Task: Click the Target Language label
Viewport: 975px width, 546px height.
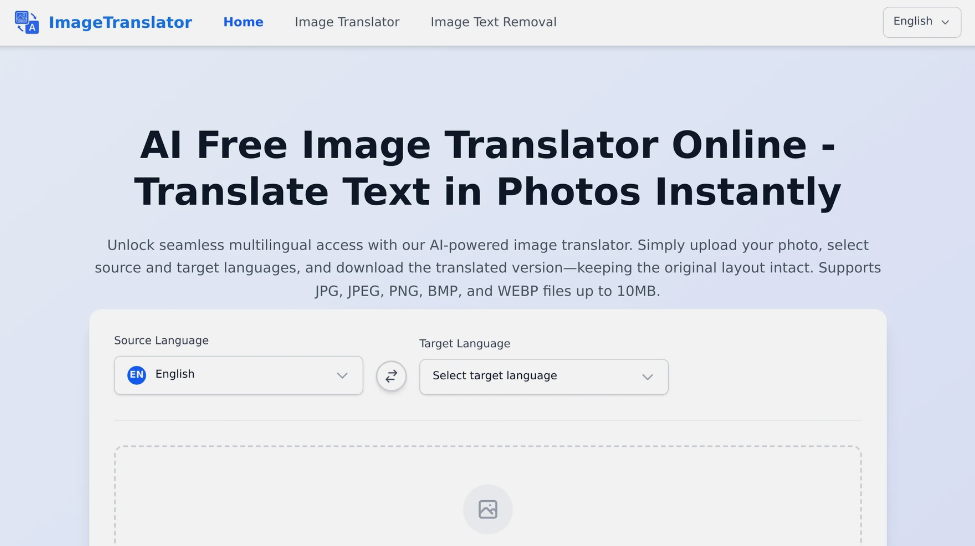Action: [x=464, y=343]
